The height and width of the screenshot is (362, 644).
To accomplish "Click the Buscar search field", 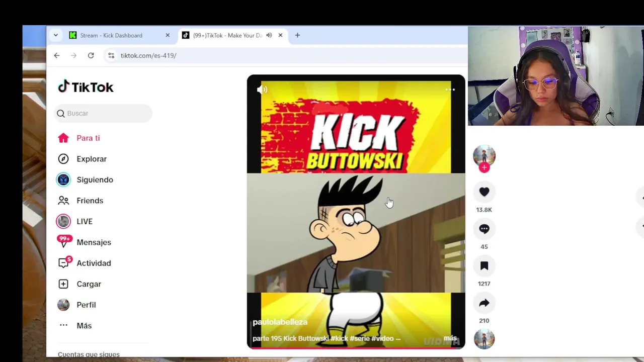I will point(103,113).
